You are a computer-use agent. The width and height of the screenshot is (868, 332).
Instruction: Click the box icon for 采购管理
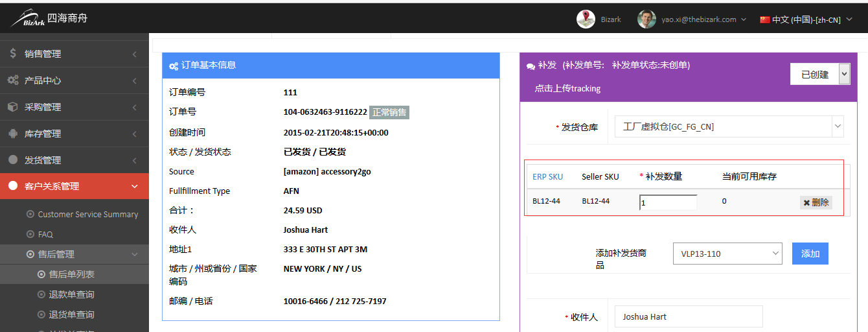[x=13, y=107]
